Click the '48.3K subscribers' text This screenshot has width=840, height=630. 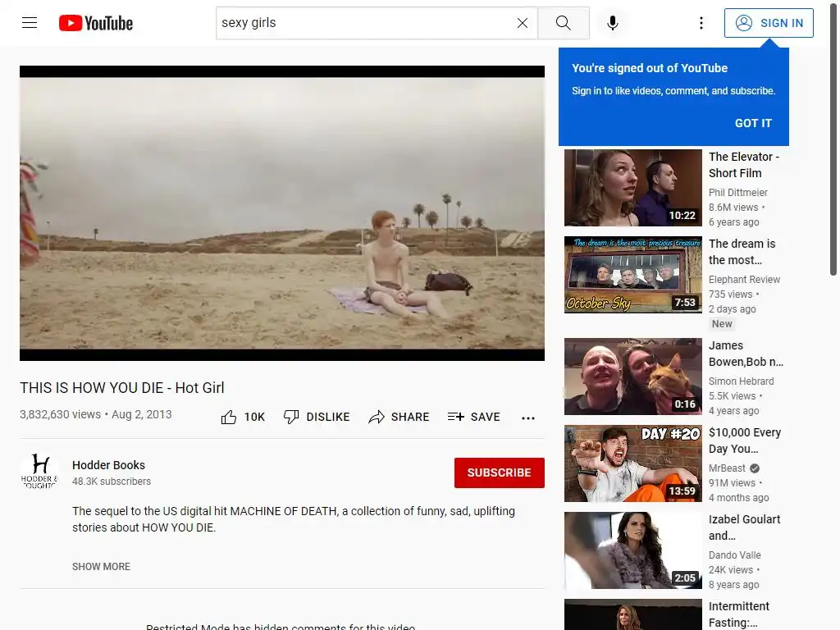tap(112, 482)
